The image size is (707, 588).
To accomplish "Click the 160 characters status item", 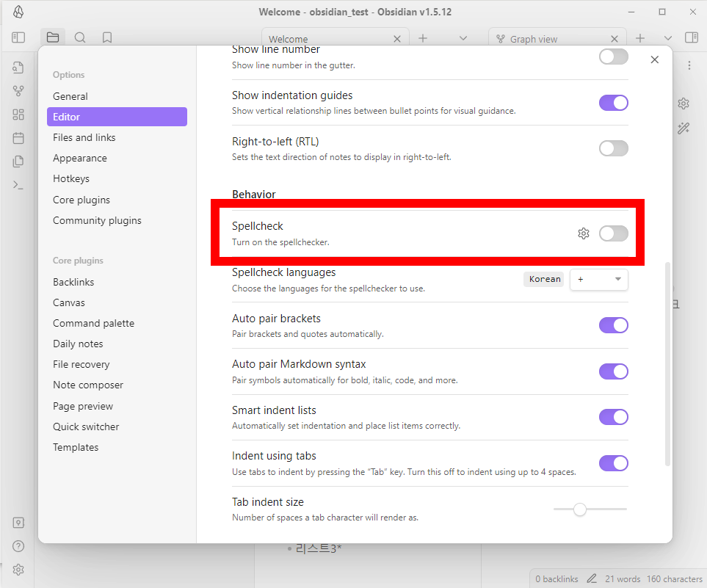I will (675, 579).
